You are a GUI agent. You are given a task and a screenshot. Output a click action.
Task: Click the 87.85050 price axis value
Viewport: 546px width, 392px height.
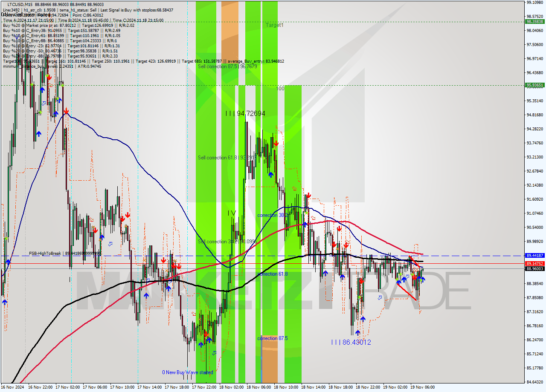pos(535,297)
